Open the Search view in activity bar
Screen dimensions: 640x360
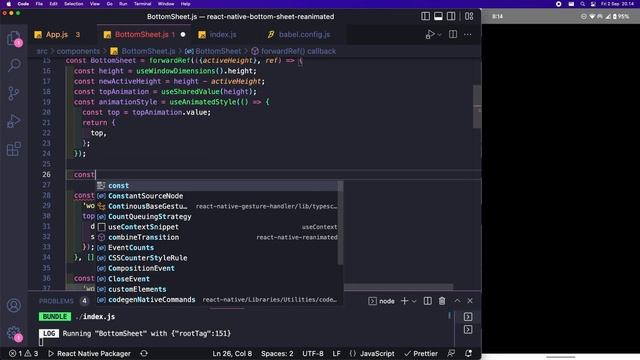click(14, 65)
